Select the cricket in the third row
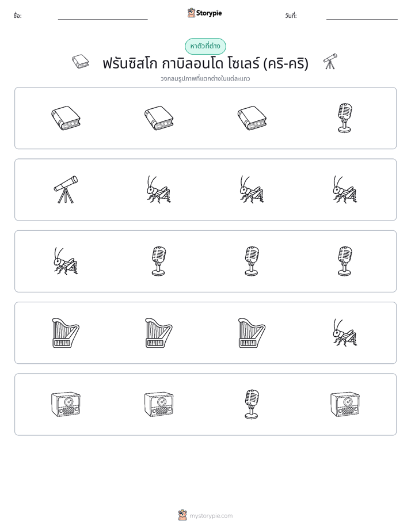Screen dimensions: 411x532 click(66, 261)
